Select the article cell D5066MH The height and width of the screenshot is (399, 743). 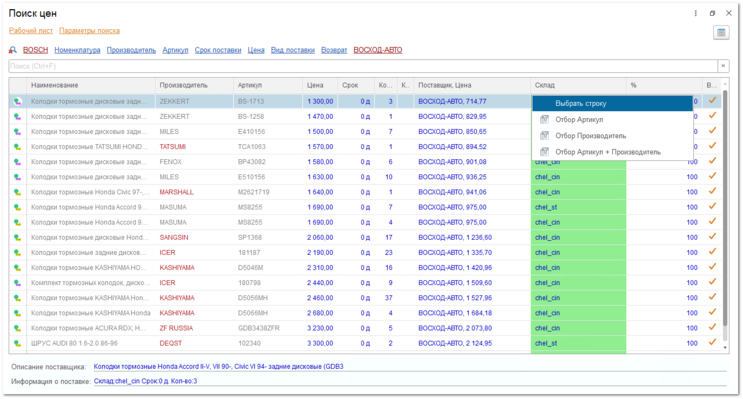click(268, 313)
